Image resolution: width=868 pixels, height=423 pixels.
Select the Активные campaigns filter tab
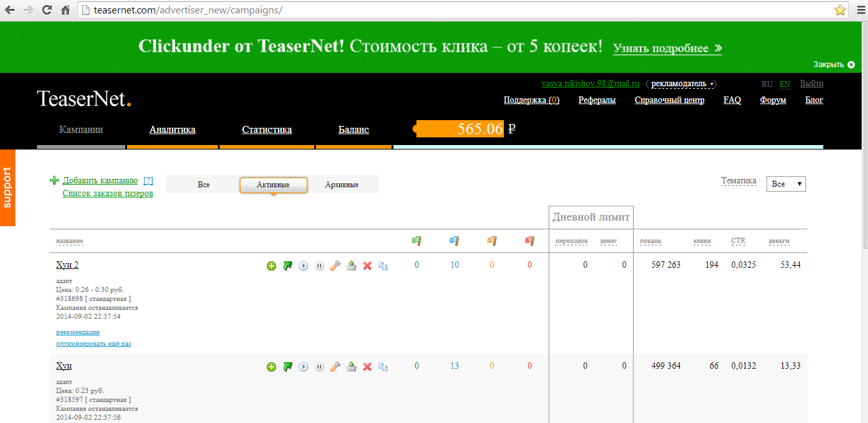tap(273, 185)
